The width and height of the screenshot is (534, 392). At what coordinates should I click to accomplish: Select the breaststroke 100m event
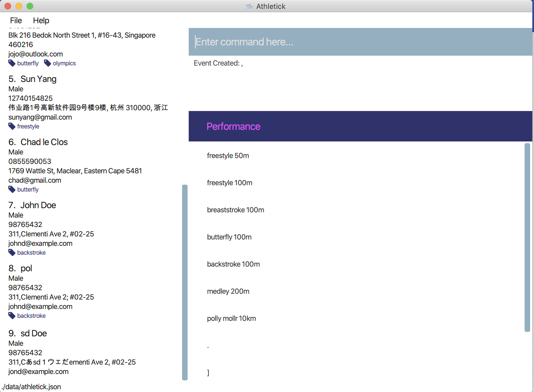(235, 210)
